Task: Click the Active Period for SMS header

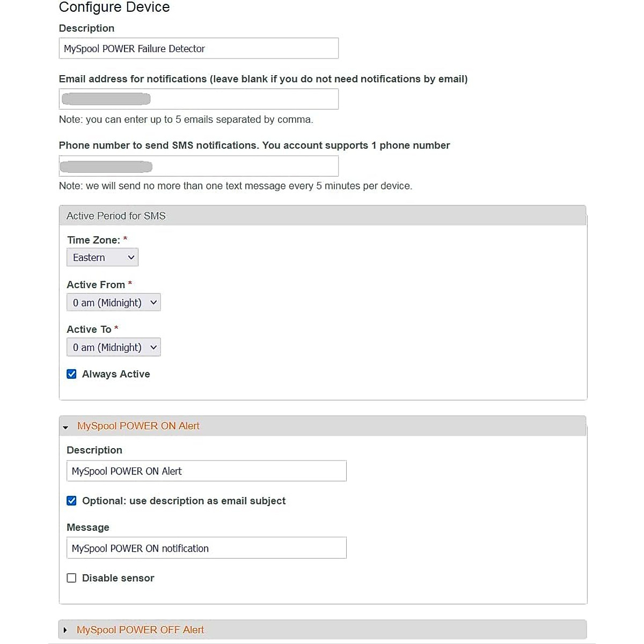Action: point(116,216)
